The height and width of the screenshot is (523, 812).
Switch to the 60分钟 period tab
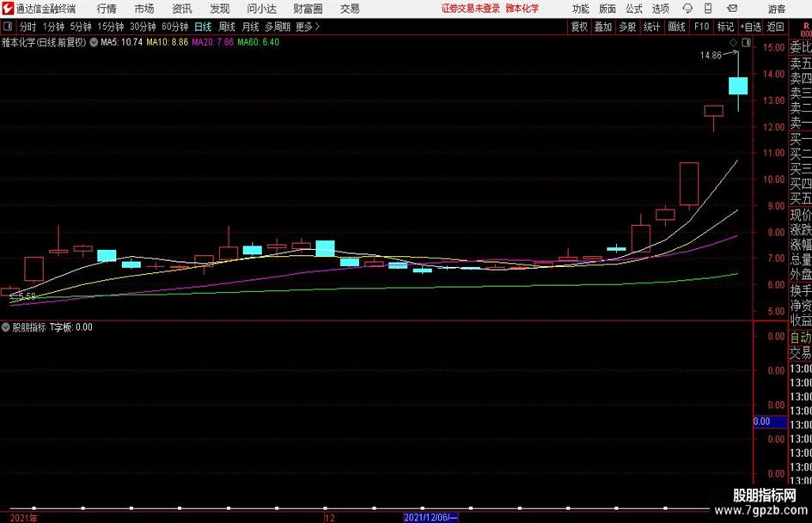pyautogui.click(x=174, y=27)
